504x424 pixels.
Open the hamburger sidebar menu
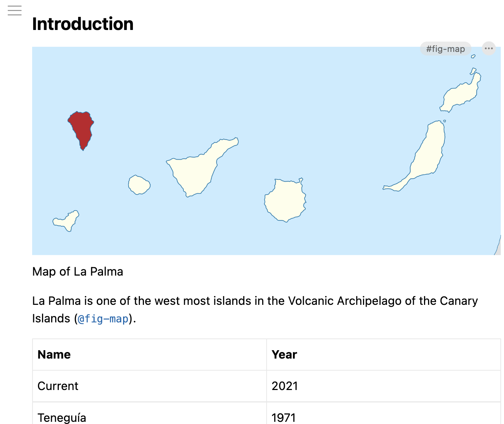pos(15,11)
